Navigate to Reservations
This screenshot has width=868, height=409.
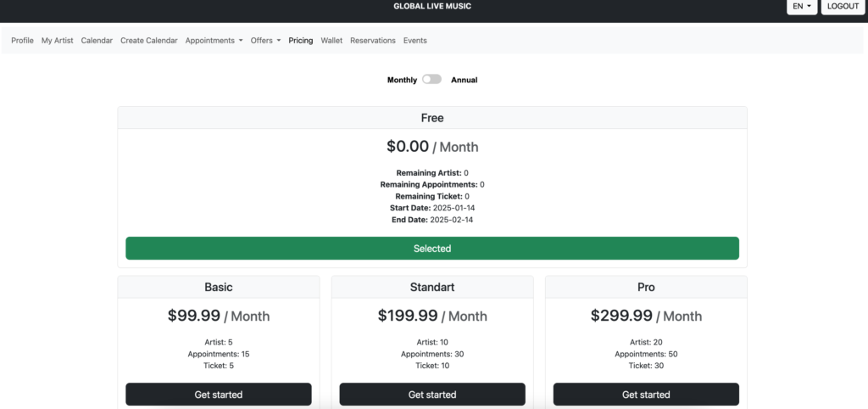pyautogui.click(x=373, y=41)
